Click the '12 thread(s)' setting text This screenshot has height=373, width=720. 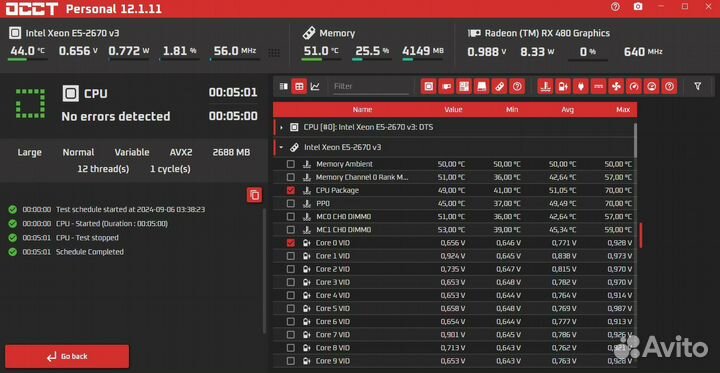[103, 169]
